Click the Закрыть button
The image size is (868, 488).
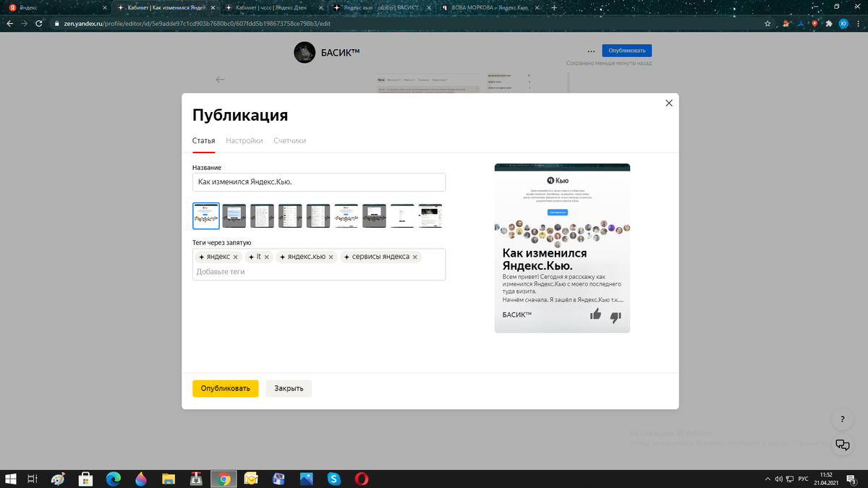(x=289, y=388)
